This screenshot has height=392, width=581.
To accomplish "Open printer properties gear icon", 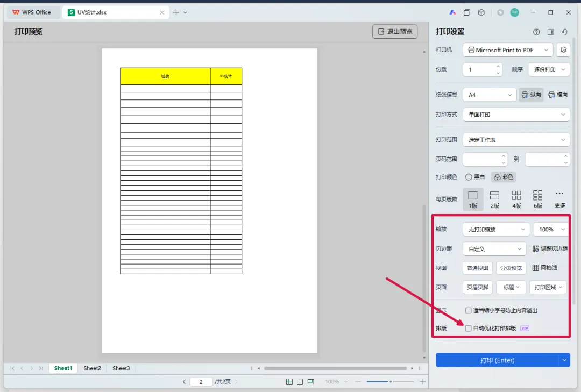I will pos(564,49).
